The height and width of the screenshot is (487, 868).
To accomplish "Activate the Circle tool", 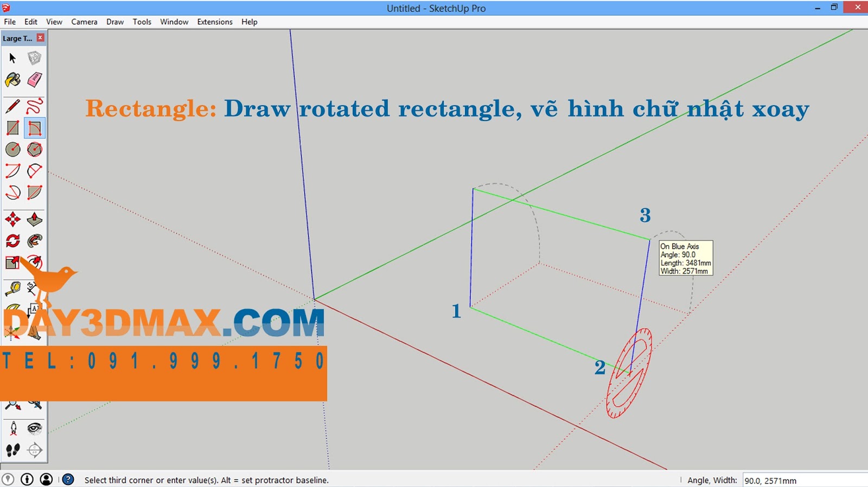I will coord(12,149).
